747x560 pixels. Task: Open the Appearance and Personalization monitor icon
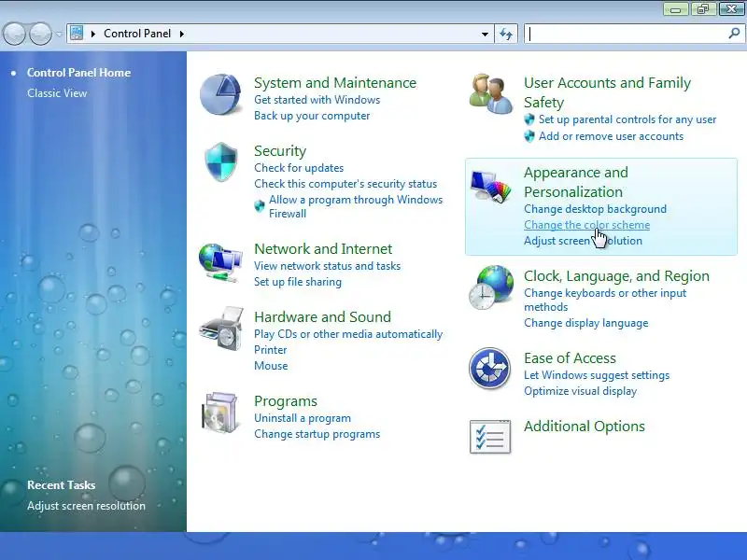pos(491,186)
